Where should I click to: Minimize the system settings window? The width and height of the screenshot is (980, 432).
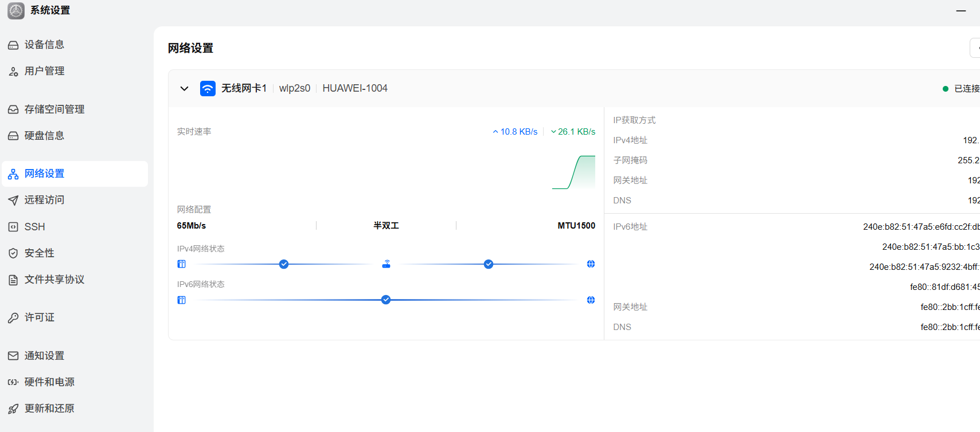point(961,11)
